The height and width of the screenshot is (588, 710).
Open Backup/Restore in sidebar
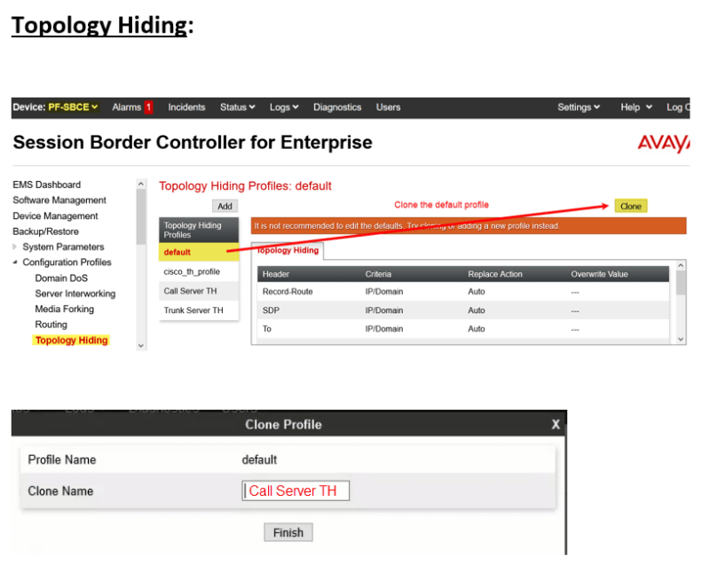(46, 231)
